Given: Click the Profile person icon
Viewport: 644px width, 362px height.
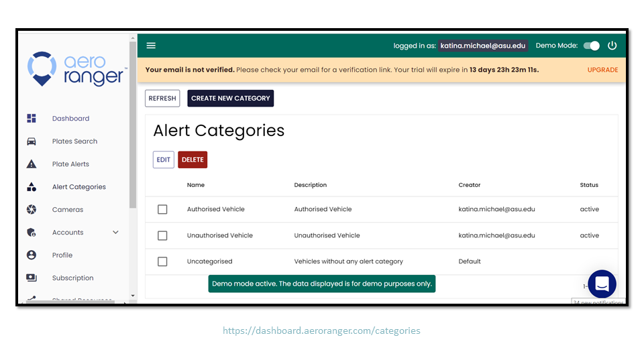Looking at the screenshot, I should [32, 255].
